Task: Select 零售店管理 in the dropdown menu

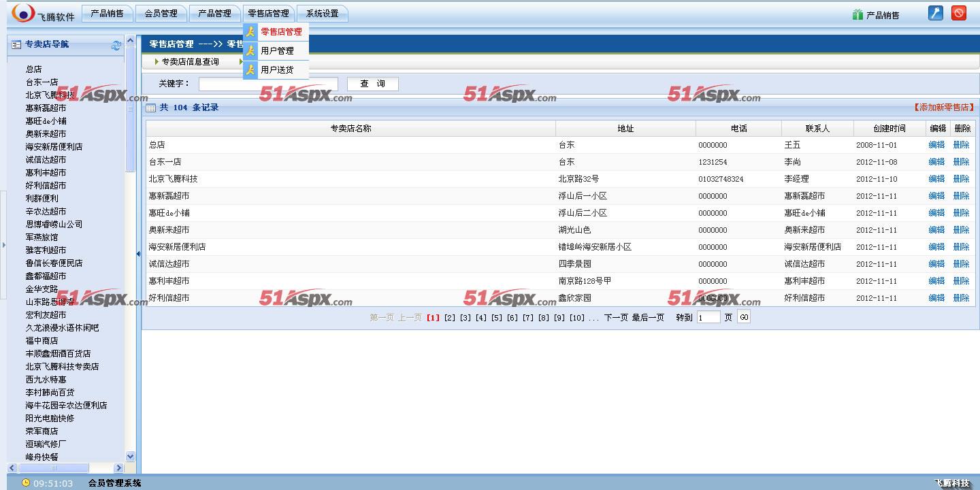Action: (x=281, y=31)
